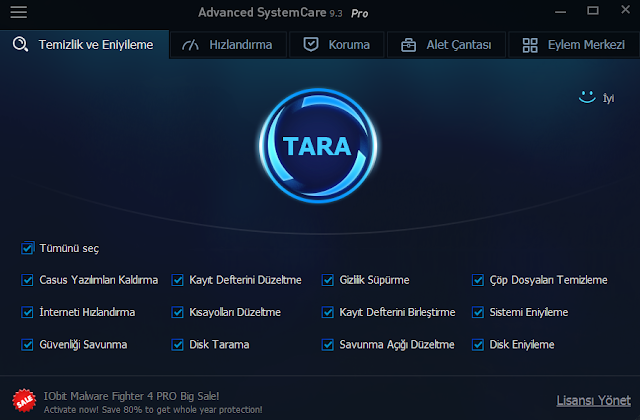The image size is (640, 420).
Task: Switch to the Eylem Merkezi tab
Action: click(573, 44)
